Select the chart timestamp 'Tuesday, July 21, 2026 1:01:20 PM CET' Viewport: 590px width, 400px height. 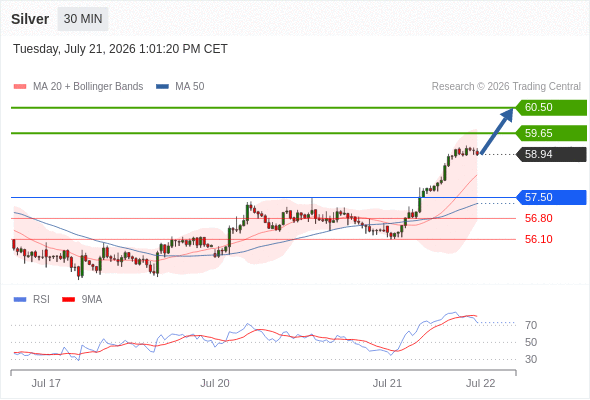tap(120, 49)
